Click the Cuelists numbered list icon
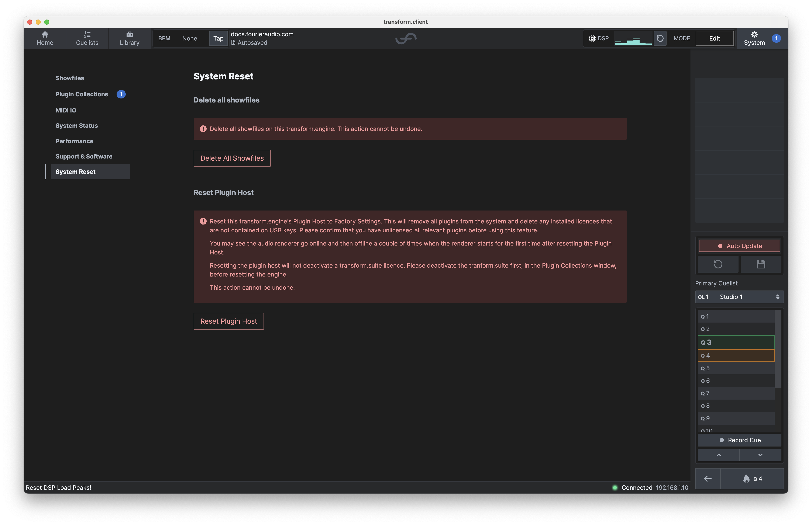 87,34
